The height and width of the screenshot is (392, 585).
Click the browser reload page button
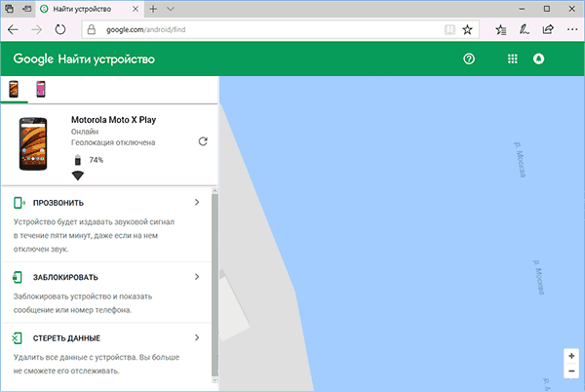pos(60,29)
